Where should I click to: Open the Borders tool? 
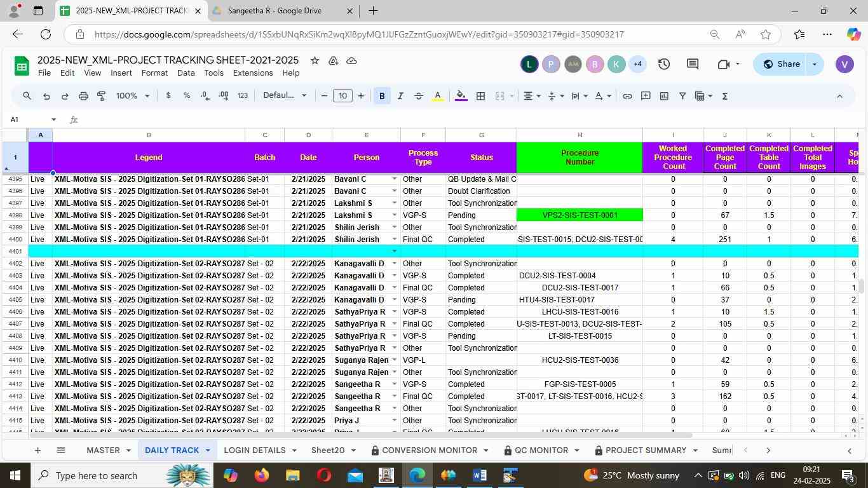tap(481, 96)
